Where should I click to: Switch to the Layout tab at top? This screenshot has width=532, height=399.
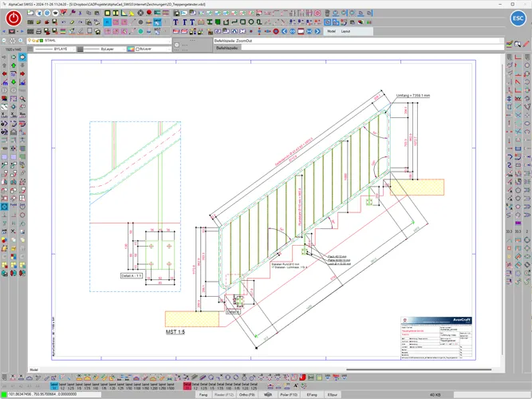(345, 32)
